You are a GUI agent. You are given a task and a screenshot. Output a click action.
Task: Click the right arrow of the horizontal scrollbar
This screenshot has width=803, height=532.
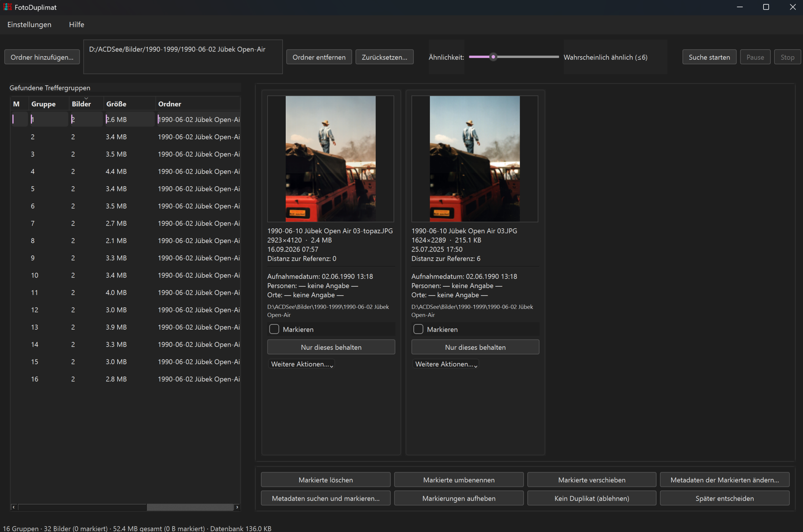237,507
